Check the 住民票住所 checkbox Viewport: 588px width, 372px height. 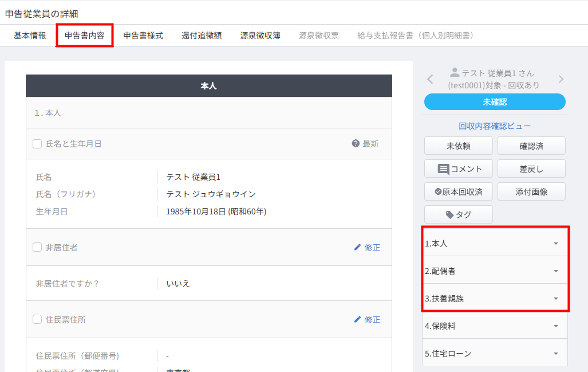click(37, 320)
